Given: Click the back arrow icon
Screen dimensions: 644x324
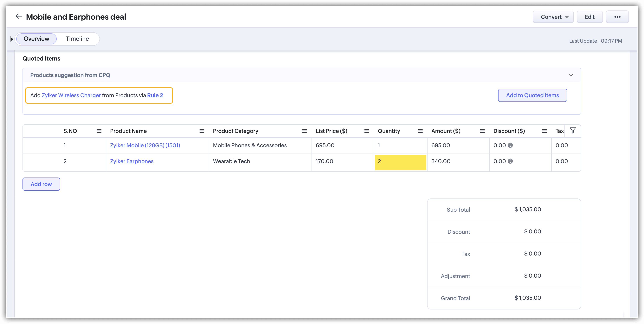Looking at the screenshot, I should click(19, 16).
